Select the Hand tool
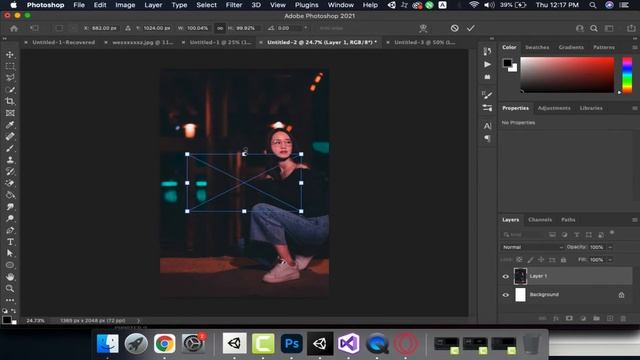Image resolution: width=640 pixels, height=360 pixels. coord(10,277)
